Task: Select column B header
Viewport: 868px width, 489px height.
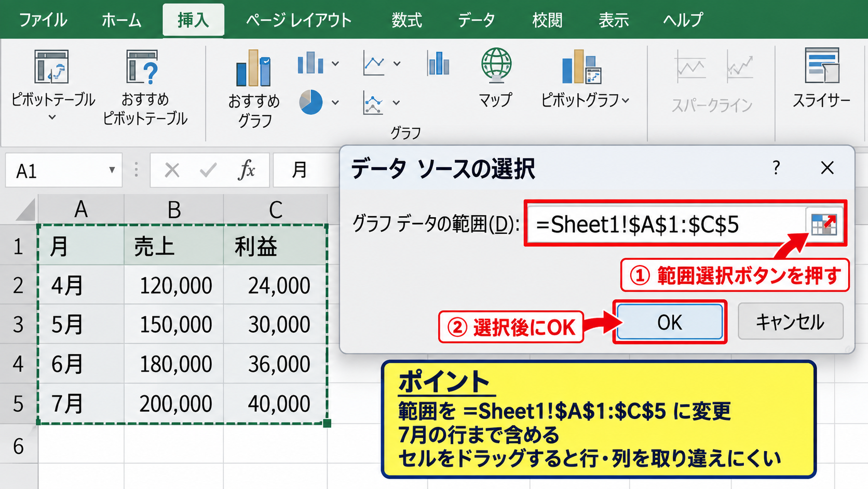Action: [174, 209]
